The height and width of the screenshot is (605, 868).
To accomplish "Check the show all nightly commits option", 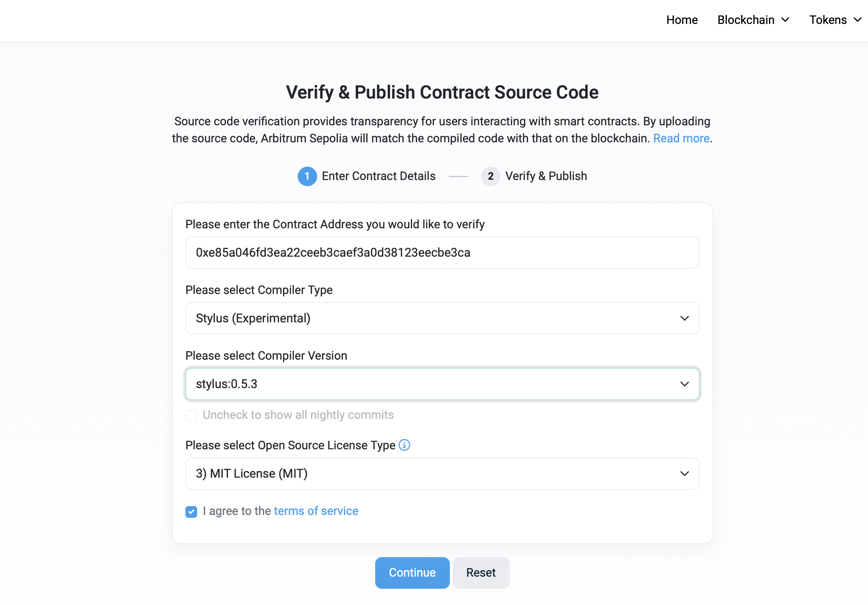I will (191, 415).
